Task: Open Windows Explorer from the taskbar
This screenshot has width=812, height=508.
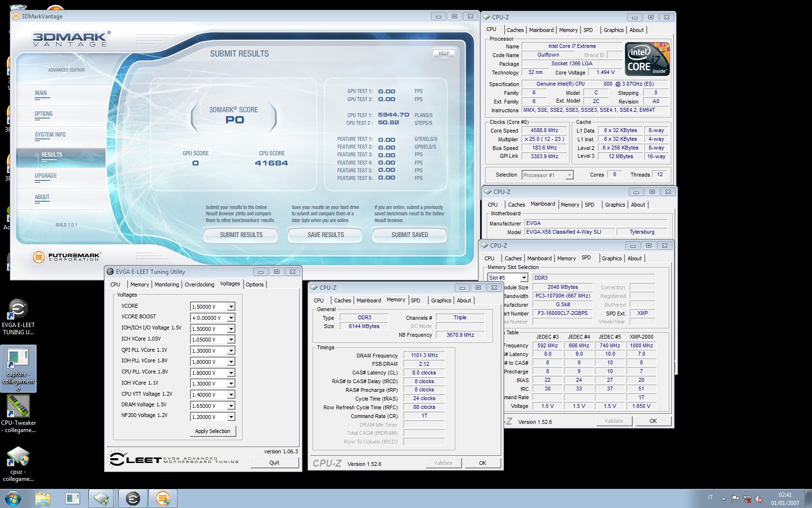Action: [43, 498]
